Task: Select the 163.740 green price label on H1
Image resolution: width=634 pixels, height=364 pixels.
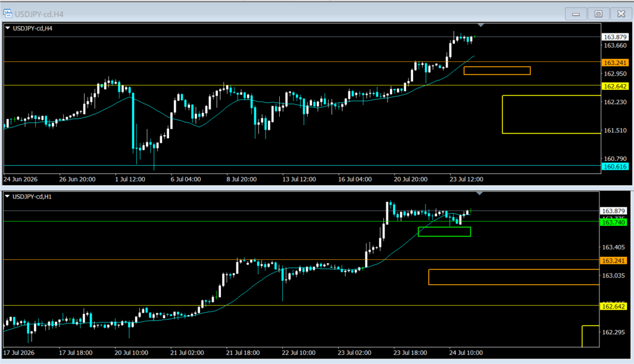Action: [614, 222]
